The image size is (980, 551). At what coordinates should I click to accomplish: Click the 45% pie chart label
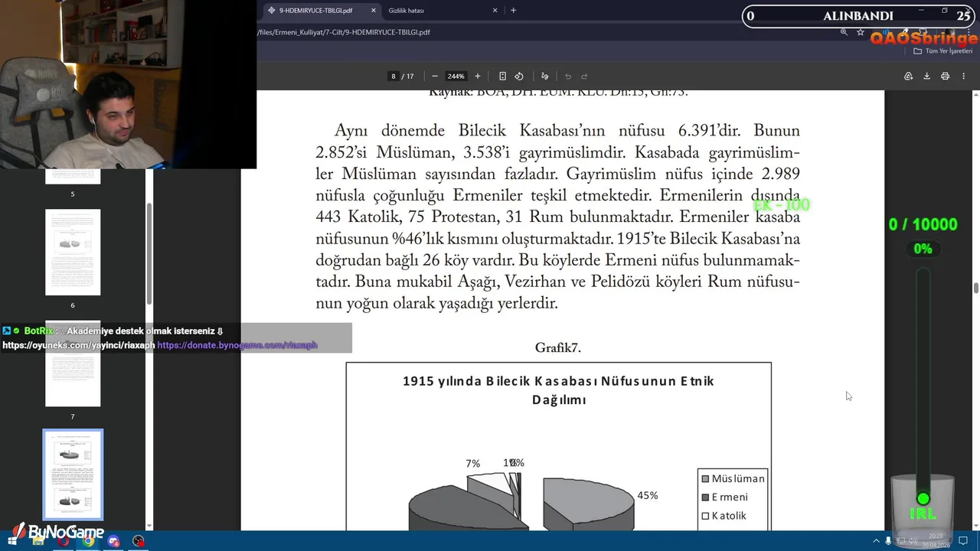tap(648, 496)
